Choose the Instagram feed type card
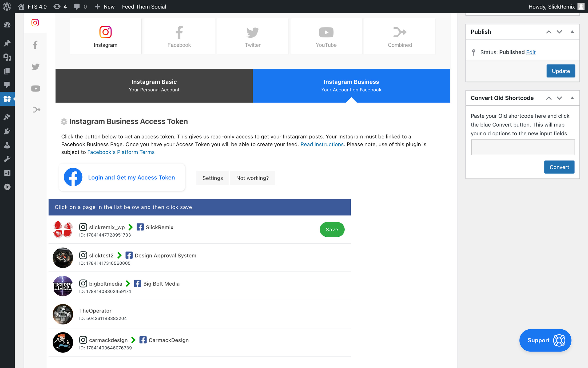This screenshot has width=588, height=368. point(106,36)
